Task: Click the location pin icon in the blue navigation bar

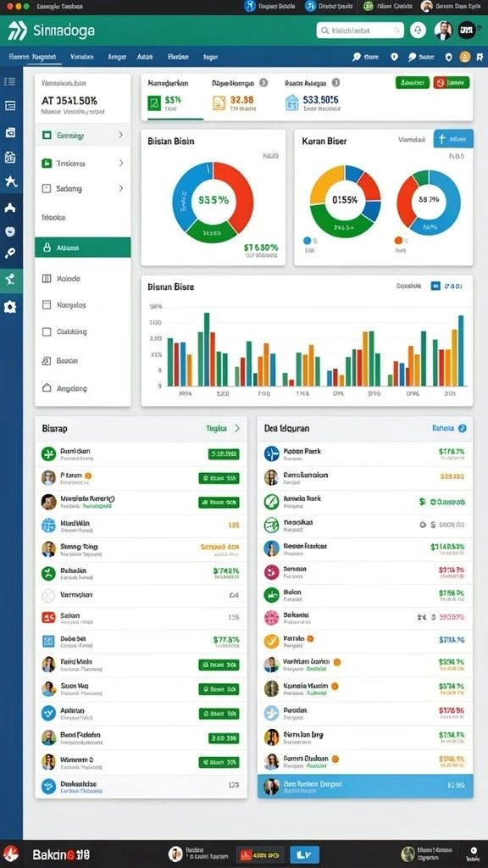Action: click(394, 57)
